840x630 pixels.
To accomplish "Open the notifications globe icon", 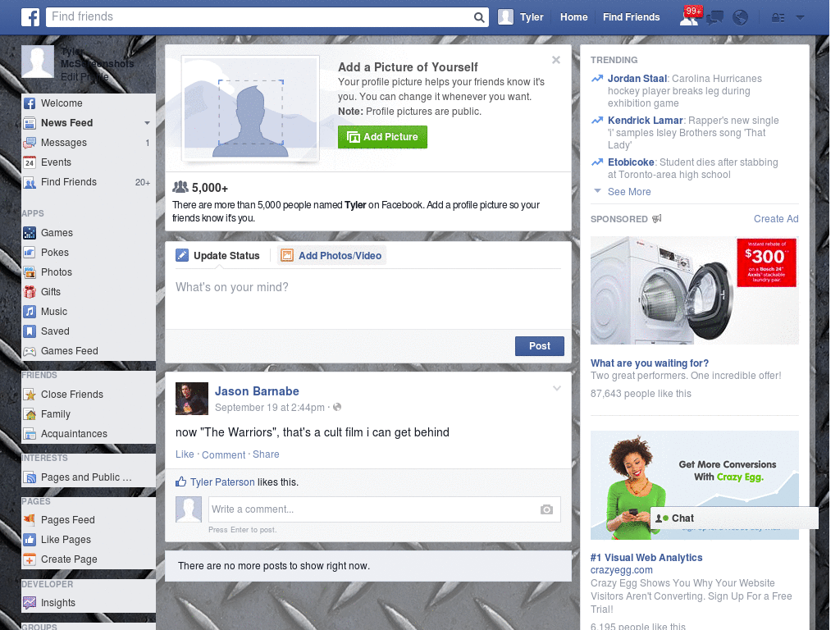I will [741, 18].
